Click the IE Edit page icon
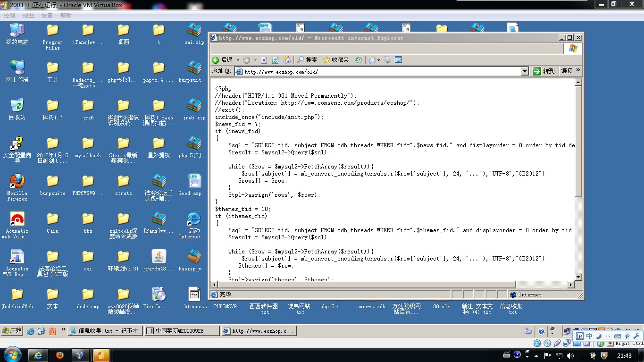The image size is (644, 362). 399,60
